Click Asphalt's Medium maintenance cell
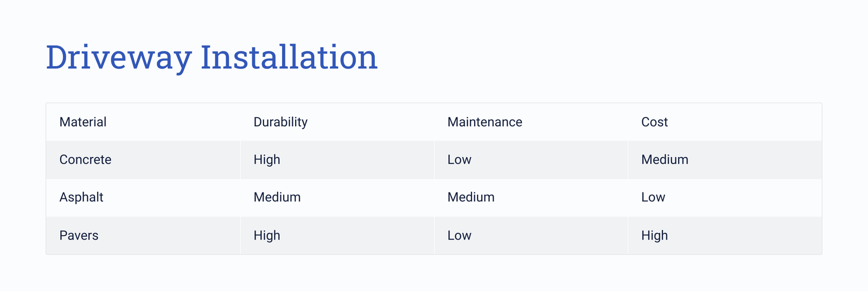The height and width of the screenshot is (291, 868). 531,198
